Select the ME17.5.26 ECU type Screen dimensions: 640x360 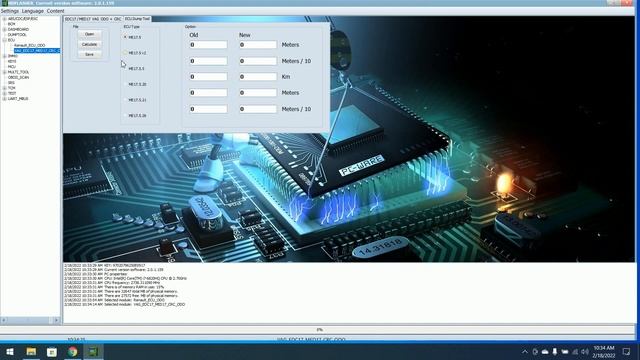(x=135, y=116)
